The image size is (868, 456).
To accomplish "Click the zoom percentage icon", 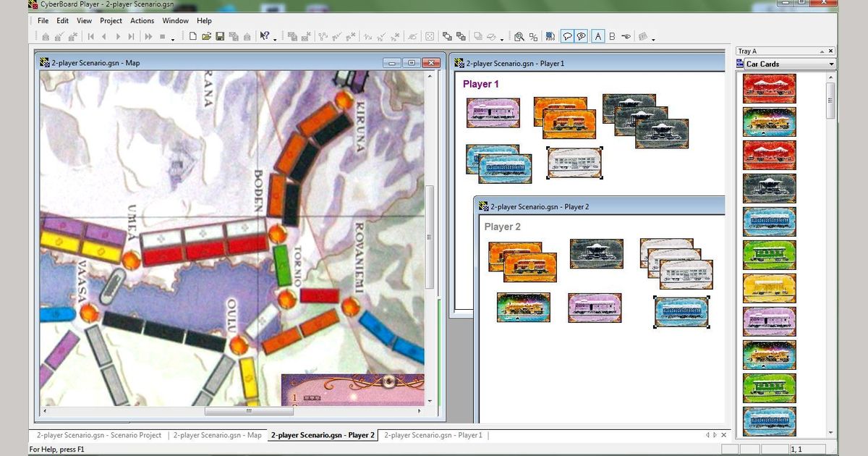I will (x=533, y=35).
